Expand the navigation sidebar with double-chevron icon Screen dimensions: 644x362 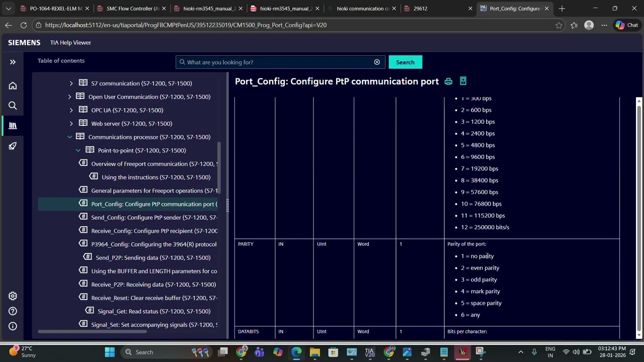coord(13,62)
